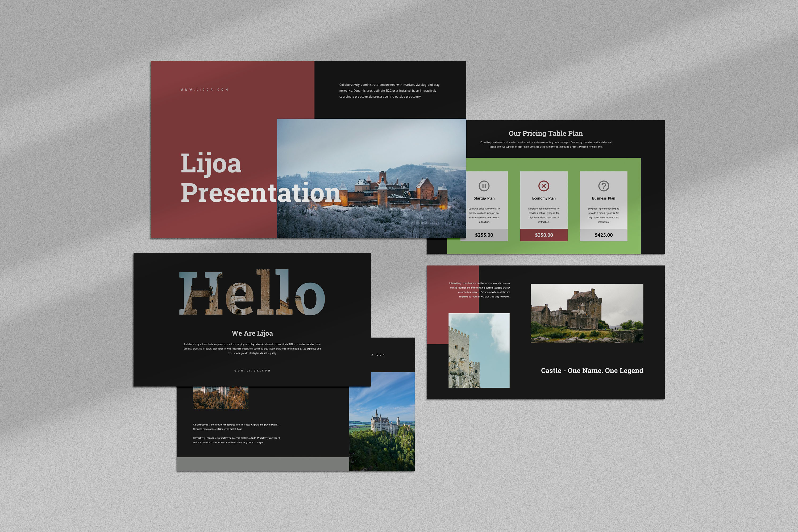
Task: Select the Neuschwanstein castle forest photo
Action: click(x=381, y=421)
